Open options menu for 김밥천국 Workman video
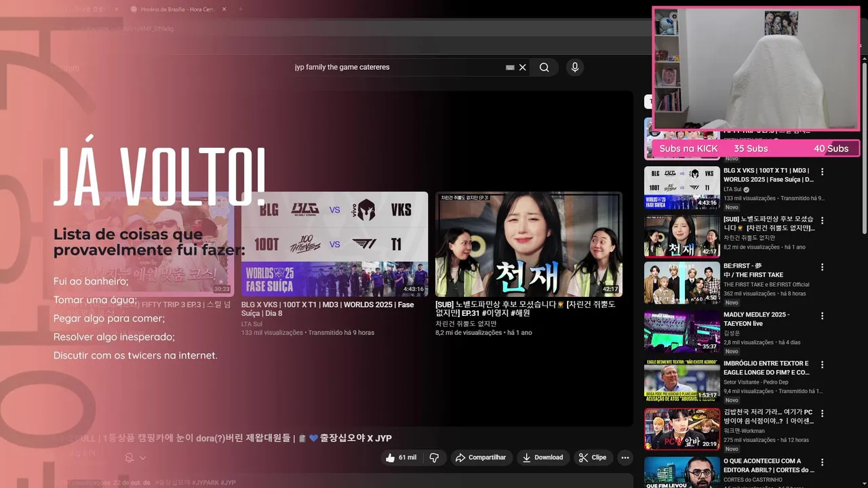 coord(823,413)
